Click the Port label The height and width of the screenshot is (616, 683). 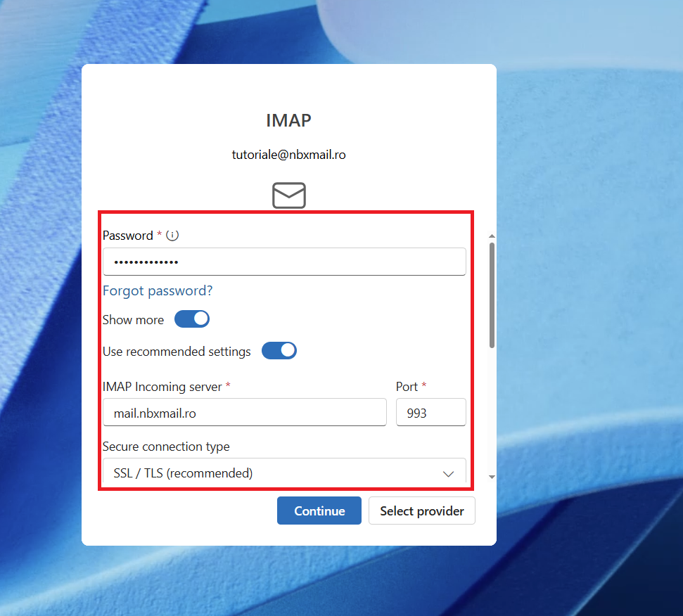(407, 387)
